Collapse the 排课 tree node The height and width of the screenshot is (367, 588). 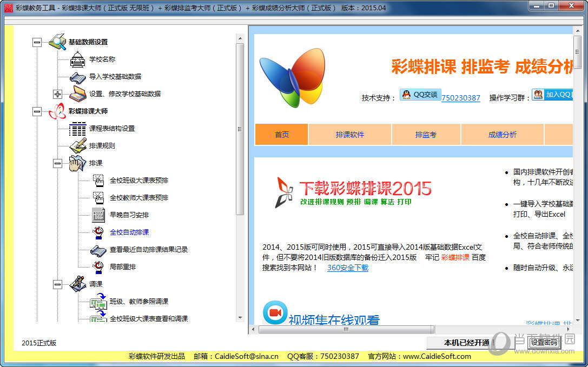[57, 163]
